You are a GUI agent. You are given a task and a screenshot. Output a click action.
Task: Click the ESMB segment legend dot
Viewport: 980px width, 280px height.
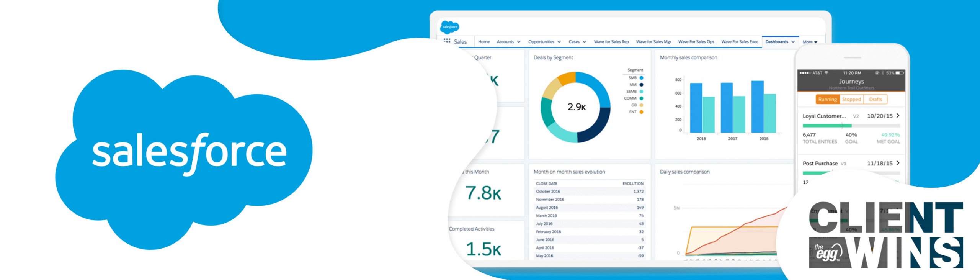tap(642, 92)
